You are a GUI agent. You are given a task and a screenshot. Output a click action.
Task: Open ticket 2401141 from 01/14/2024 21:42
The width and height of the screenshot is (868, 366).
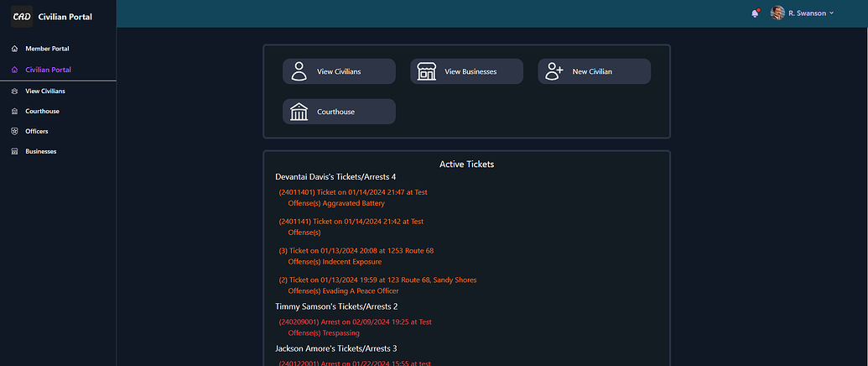pyautogui.click(x=351, y=222)
